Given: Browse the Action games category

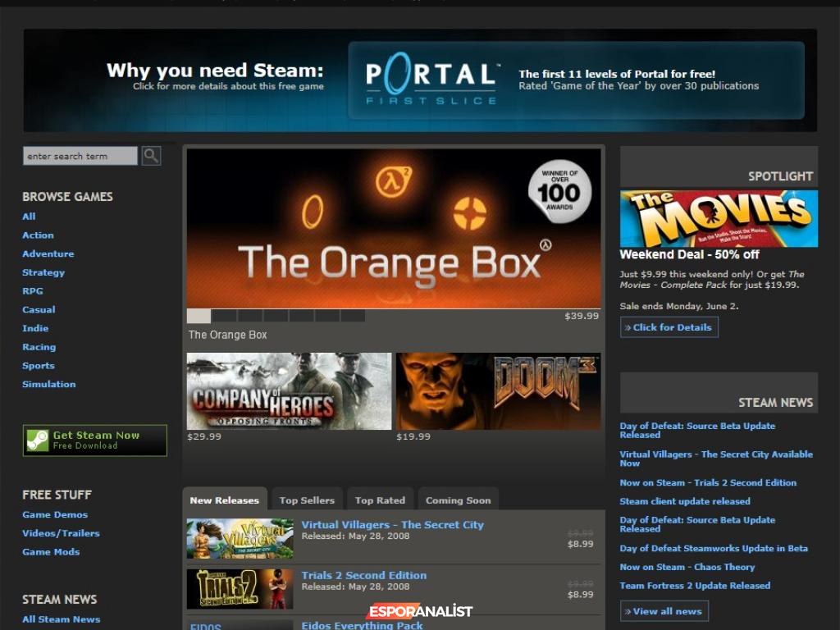Looking at the screenshot, I should (x=38, y=235).
